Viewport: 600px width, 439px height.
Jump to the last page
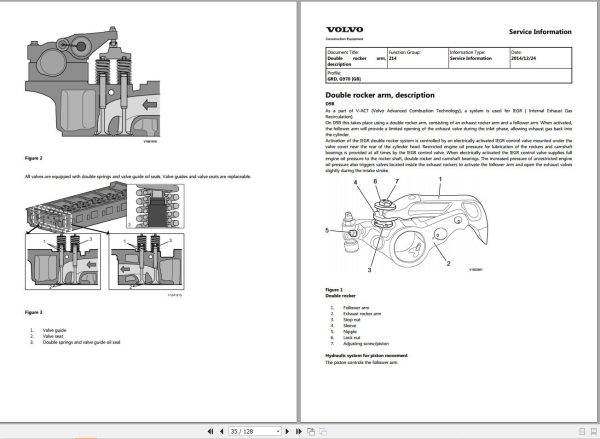point(299,431)
